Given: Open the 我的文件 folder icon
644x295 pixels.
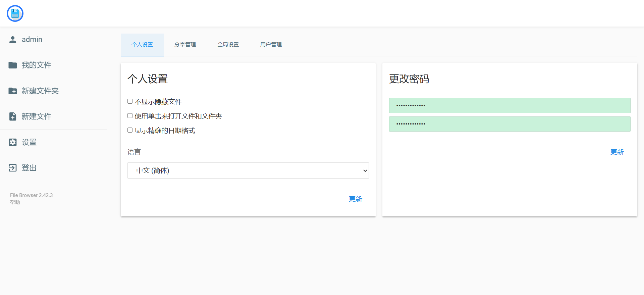Looking at the screenshot, I should click(13, 65).
